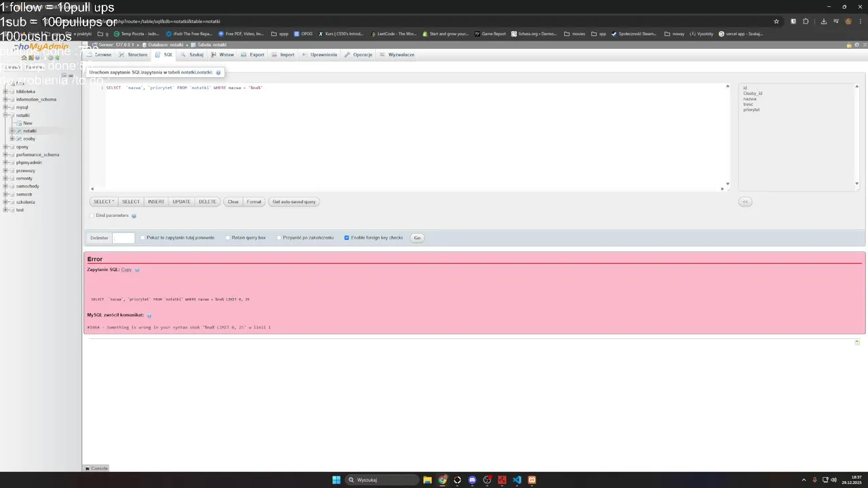Uncheck Enable foreign key checks

347,238
